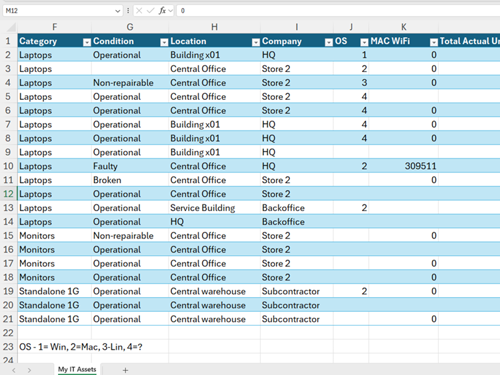The image size is (500, 375).
Task: Click inside the formula bar input
Action: (338, 11)
